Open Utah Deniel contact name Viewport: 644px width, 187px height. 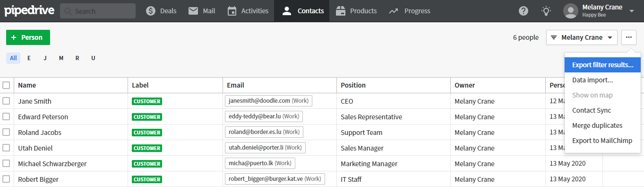pos(35,148)
